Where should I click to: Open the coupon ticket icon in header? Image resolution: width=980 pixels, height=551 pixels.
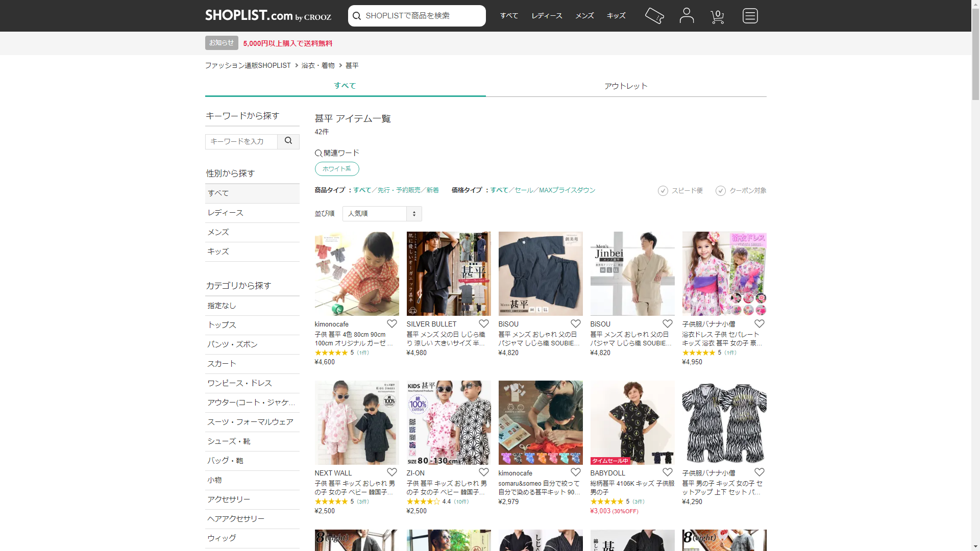click(x=654, y=16)
